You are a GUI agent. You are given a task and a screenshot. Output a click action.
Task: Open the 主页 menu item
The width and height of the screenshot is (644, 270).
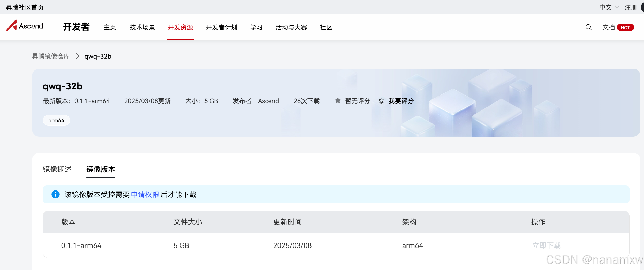tap(110, 27)
